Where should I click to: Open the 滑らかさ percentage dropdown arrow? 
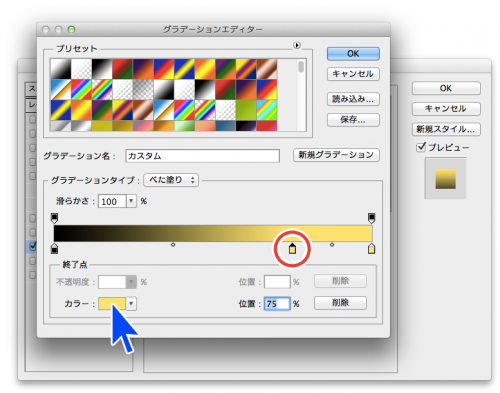pos(131,201)
